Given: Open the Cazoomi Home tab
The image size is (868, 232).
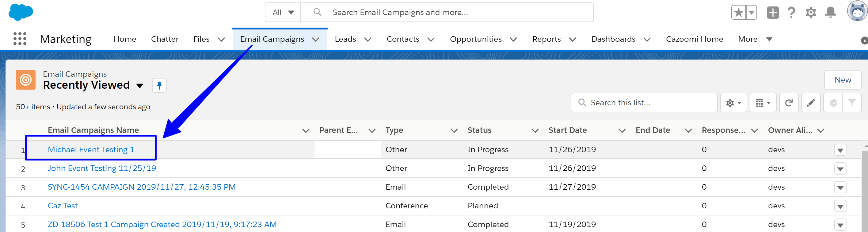Looking at the screenshot, I should tap(695, 39).
